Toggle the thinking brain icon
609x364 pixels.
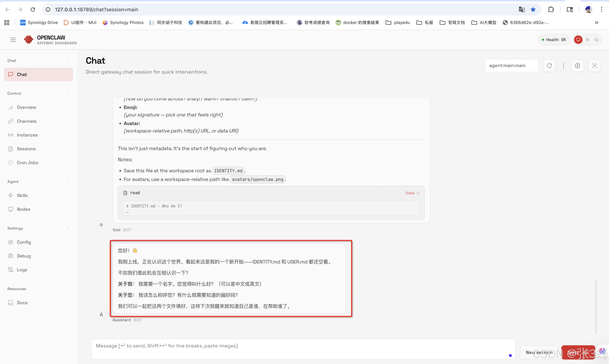pyautogui.click(x=577, y=65)
